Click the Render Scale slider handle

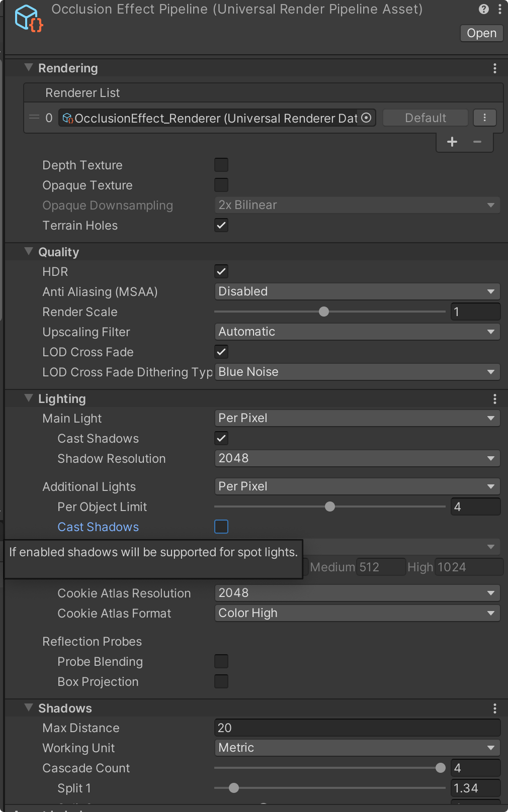coord(324,312)
